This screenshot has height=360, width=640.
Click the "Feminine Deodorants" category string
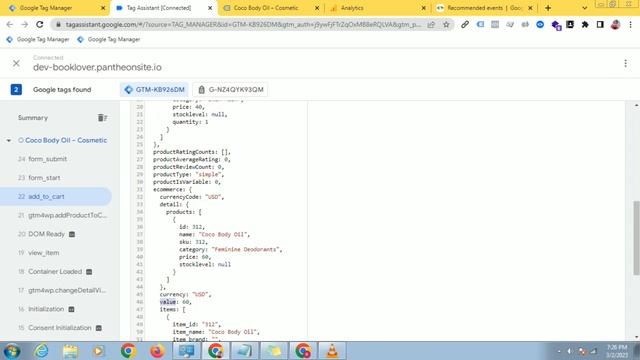click(246, 249)
